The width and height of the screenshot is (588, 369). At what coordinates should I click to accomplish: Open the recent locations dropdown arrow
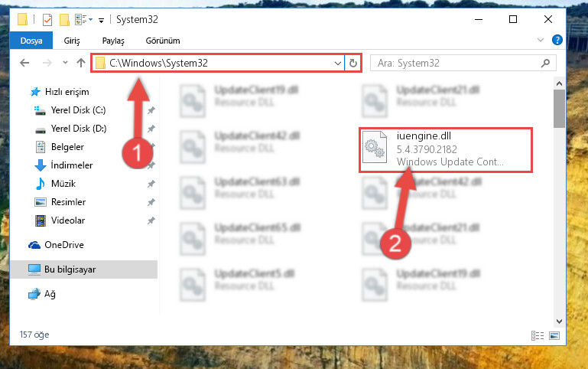pos(65,62)
